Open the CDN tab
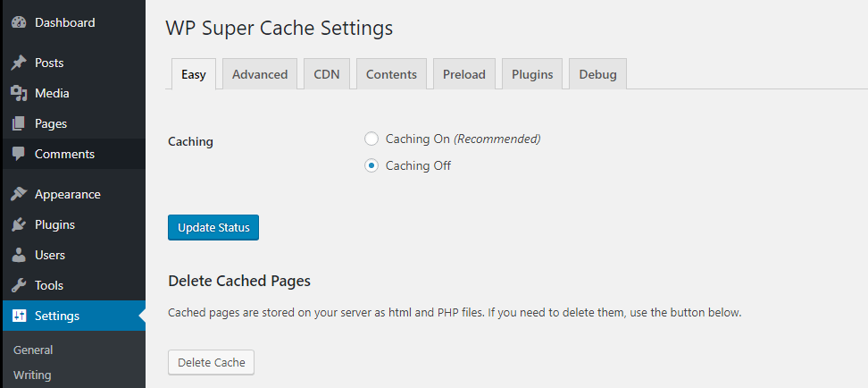This screenshot has height=388, width=868. click(x=327, y=74)
